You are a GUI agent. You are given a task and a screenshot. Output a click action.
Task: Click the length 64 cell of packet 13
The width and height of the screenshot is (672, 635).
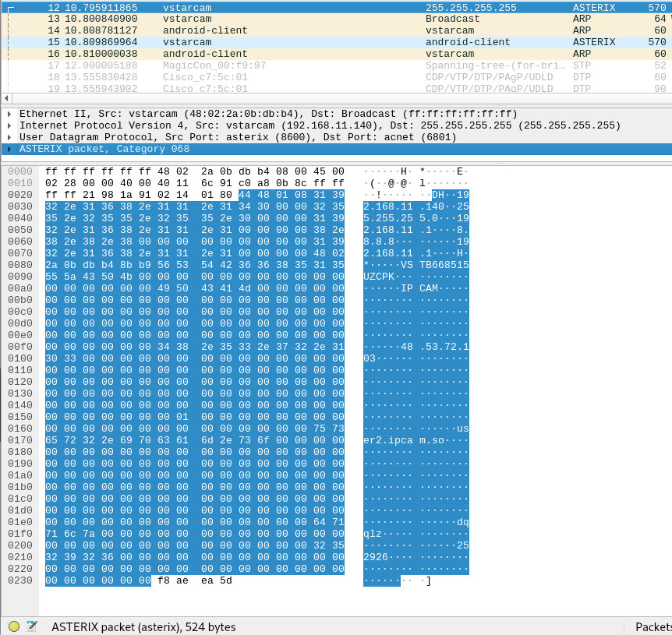(660, 19)
